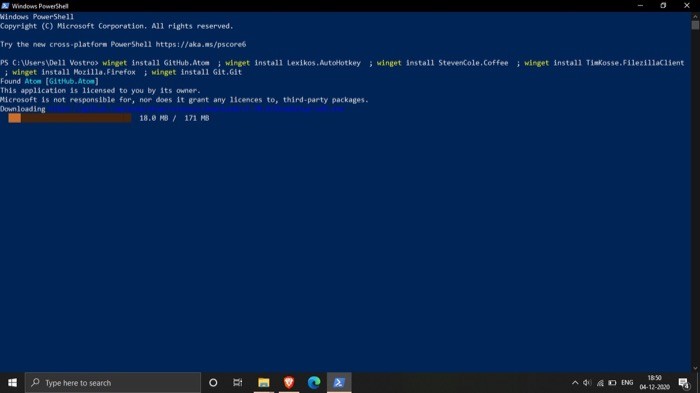Minimize the PowerShell window
The width and height of the screenshot is (700, 393).
point(640,6)
